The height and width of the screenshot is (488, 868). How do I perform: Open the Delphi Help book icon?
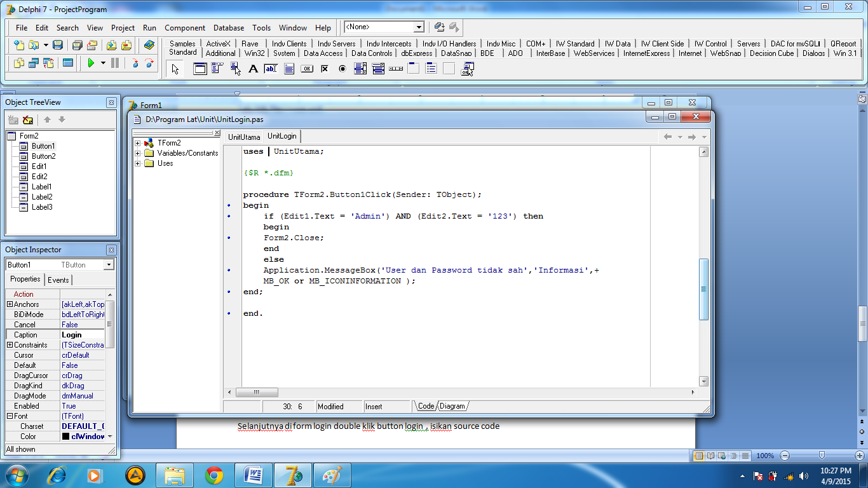tap(149, 44)
